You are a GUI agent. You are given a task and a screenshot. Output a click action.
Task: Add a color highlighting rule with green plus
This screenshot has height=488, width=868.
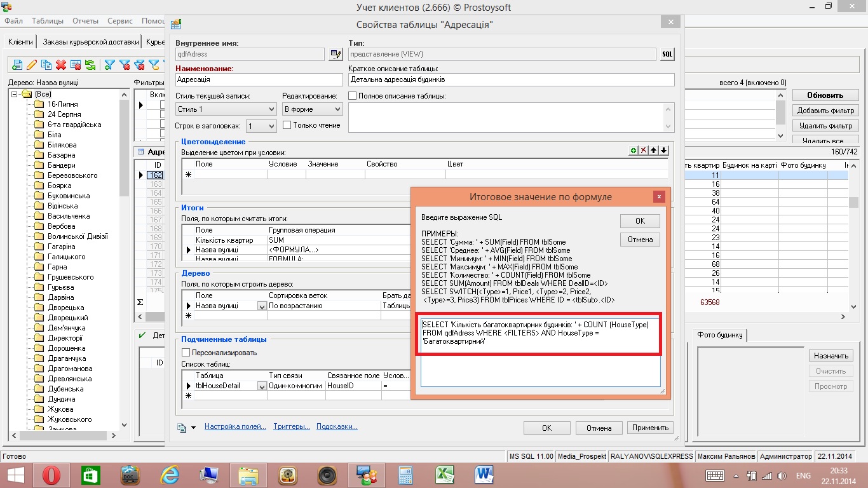tap(633, 151)
